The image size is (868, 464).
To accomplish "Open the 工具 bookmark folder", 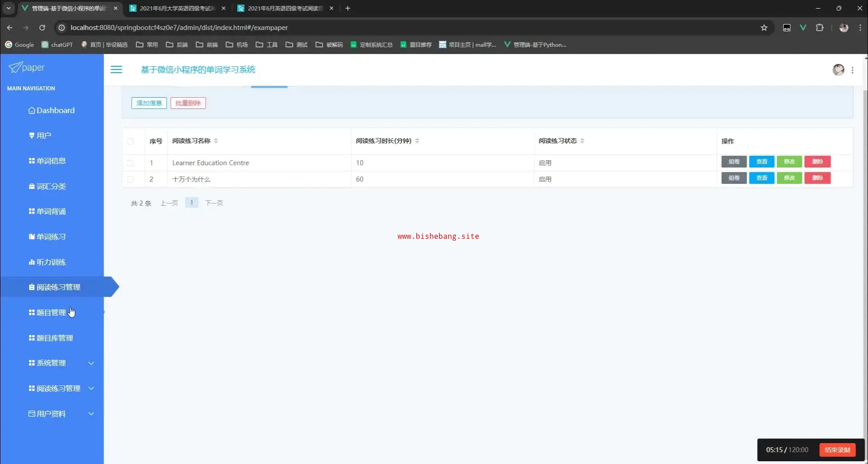I will click(x=266, y=44).
